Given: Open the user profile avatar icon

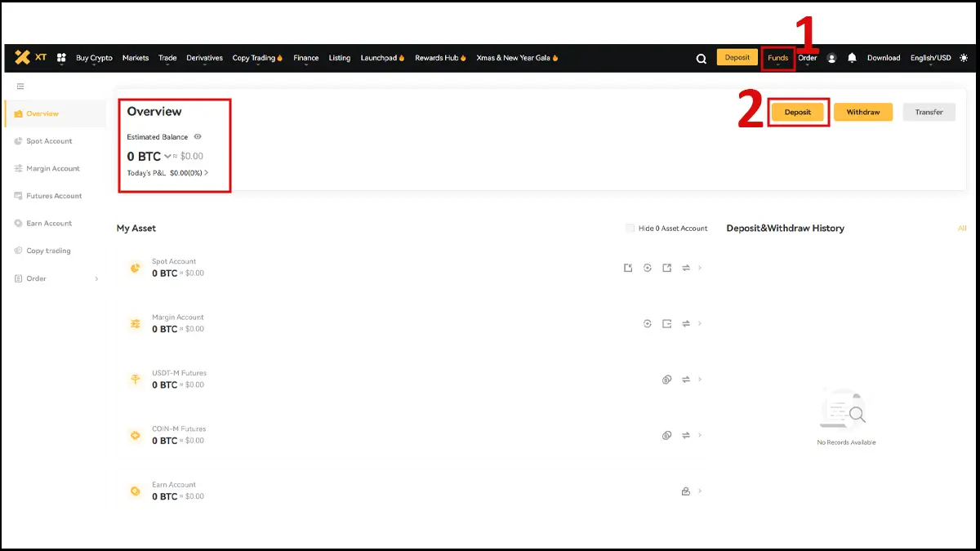Looking at the screenshot, I should click(x=831, y=58).
